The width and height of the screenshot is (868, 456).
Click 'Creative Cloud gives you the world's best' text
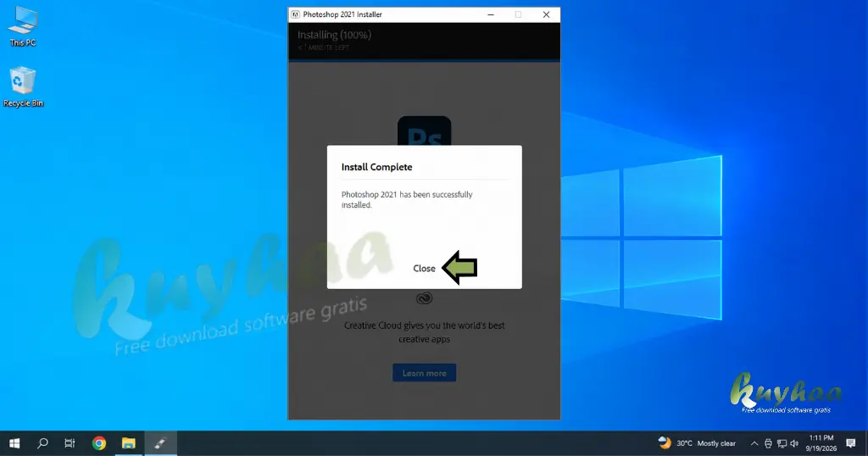tap(424, 325)
